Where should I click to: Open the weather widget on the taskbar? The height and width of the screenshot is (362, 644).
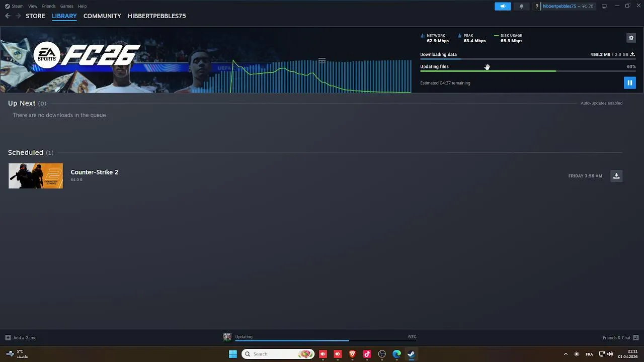click(16, 354)
